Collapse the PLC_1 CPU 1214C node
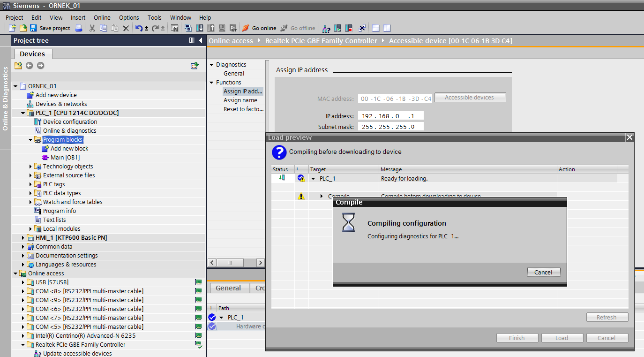This screenshot has height=357, width=644. [x=23, y=113]
